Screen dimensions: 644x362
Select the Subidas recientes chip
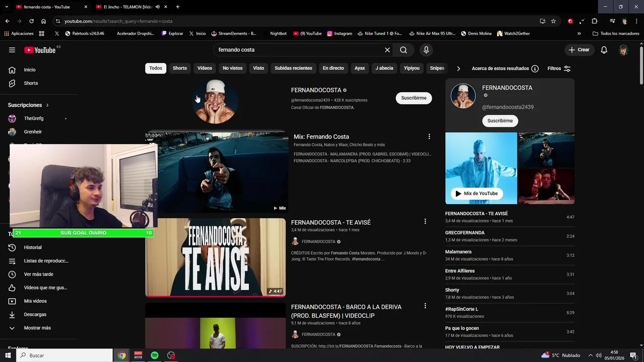pyautogui.click(x=293, y=68)
